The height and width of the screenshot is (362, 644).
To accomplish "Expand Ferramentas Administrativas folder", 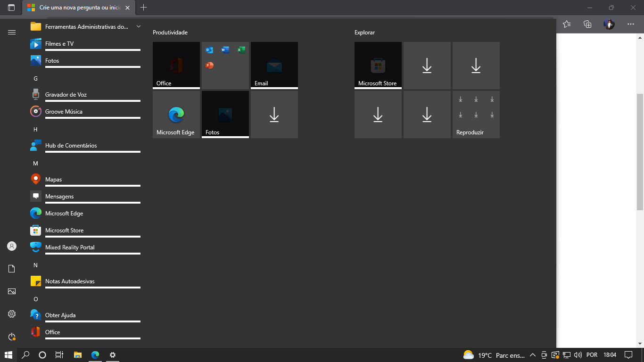I will pos(85,27).
